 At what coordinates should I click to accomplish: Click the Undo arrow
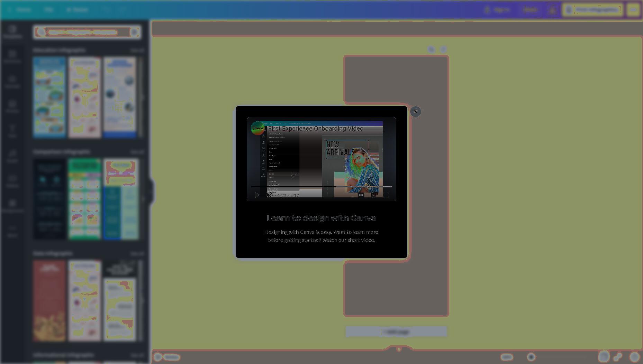(106, 10)
